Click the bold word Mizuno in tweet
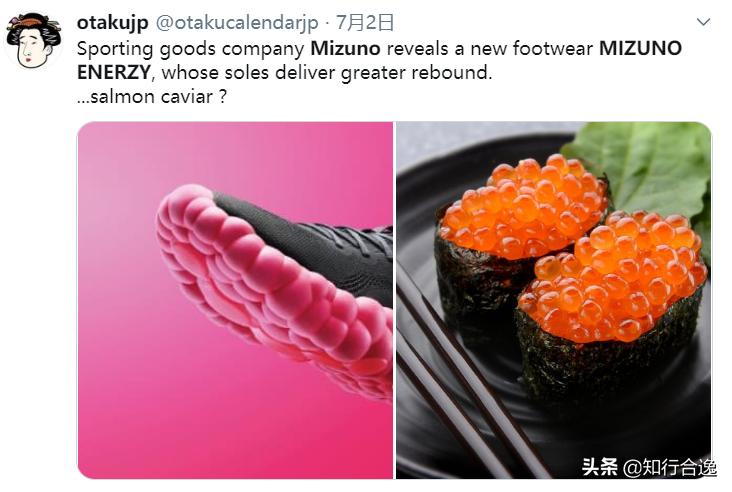 click(x=345, y=49)
